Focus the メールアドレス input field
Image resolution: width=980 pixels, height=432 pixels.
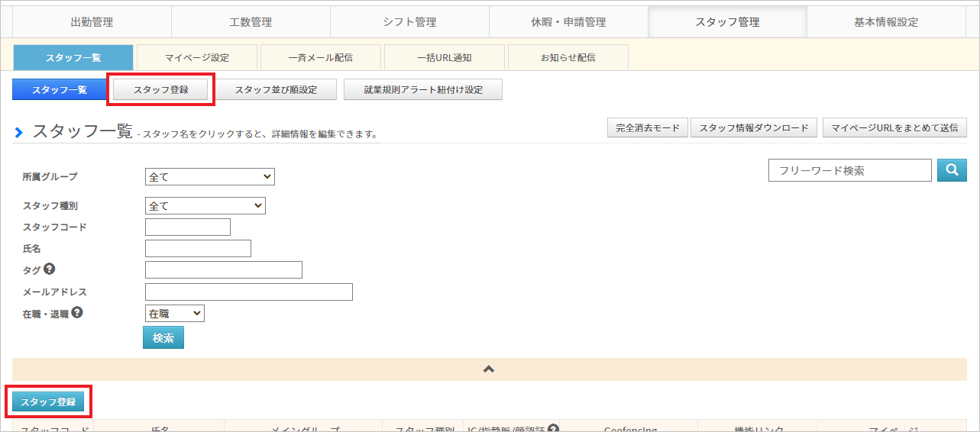pos(249,292)
